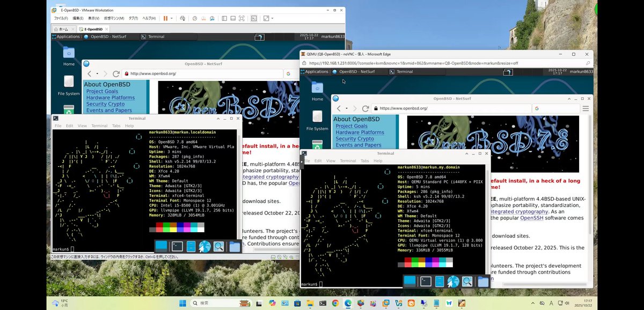Click terminal icon in left guest dock

(177, 247)
